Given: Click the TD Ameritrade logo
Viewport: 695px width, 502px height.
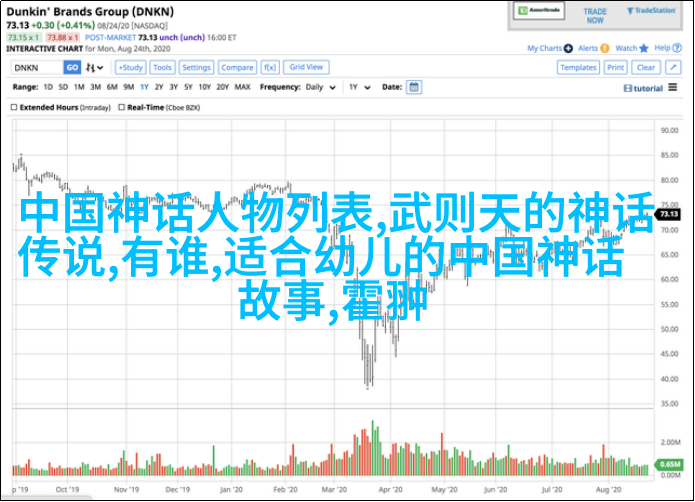Looking at the screenshot, I should (539, 11).
